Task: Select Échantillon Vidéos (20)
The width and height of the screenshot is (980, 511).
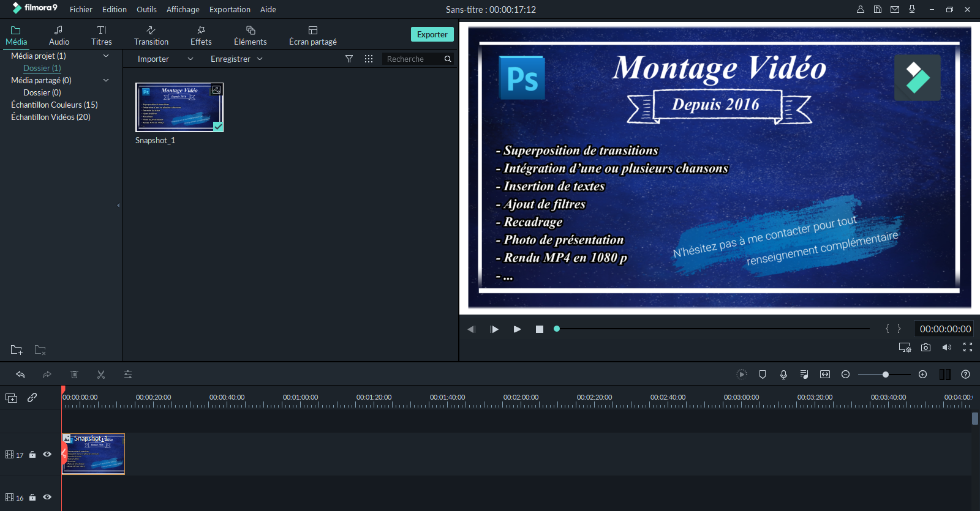Action: (x=51, y=117)
